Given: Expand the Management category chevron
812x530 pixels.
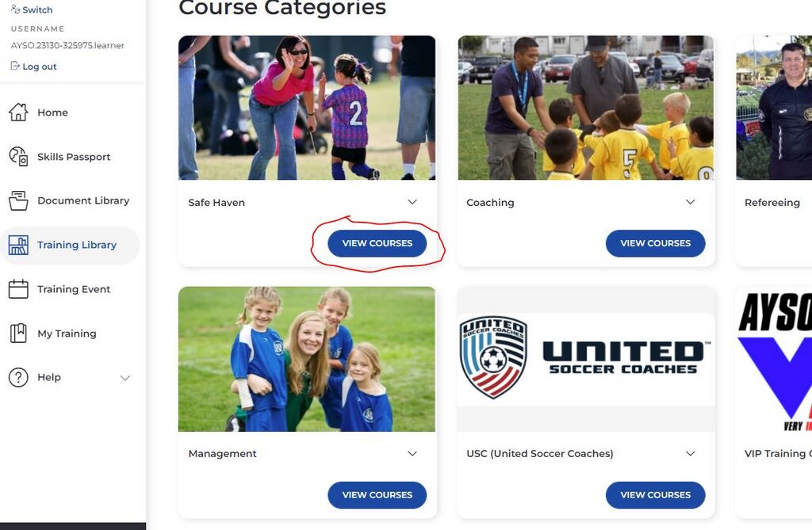Looking at the screenshot, I should [412, 453].
